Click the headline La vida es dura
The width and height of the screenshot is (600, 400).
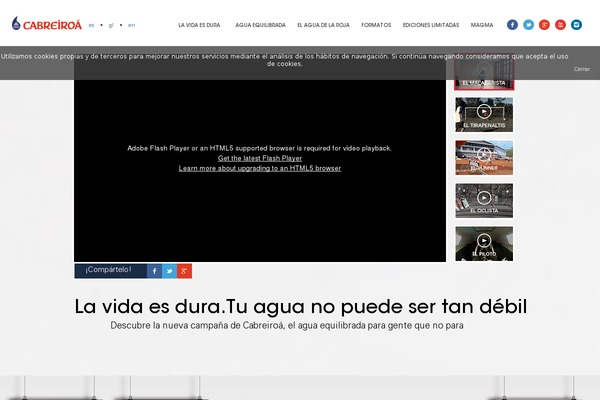300,306
